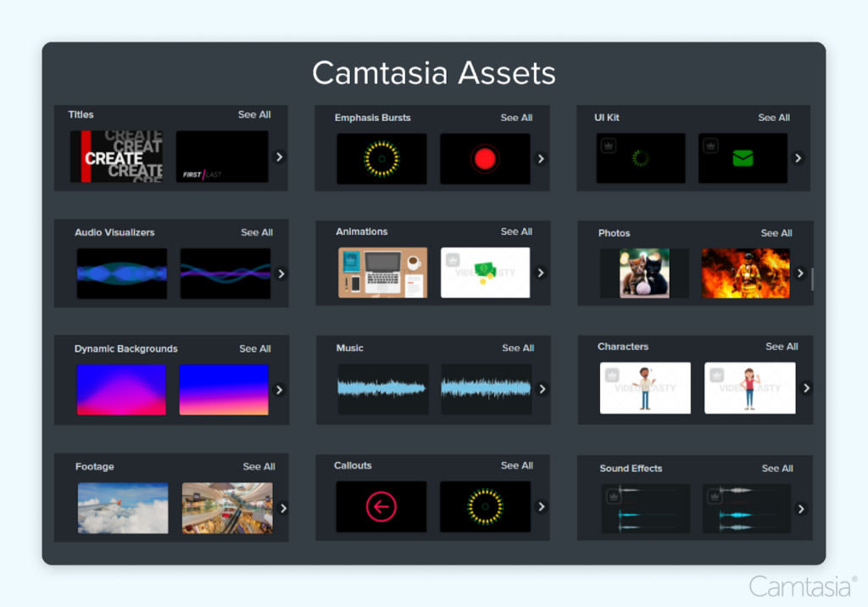The height and width of the screenshot is (607, 868).
Task: Pick the red left-arrow circle callout
Action: [381, 507]
